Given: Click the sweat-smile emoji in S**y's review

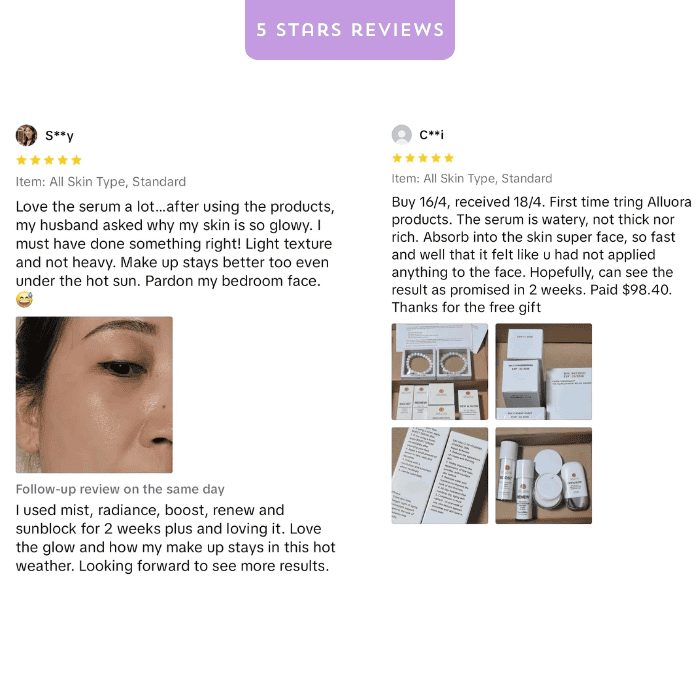Looking at the screenshot, I should 25,300.
